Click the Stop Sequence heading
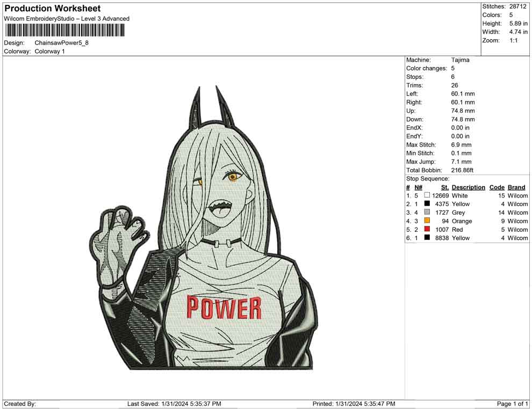The image size is (532, 409). 428,179
